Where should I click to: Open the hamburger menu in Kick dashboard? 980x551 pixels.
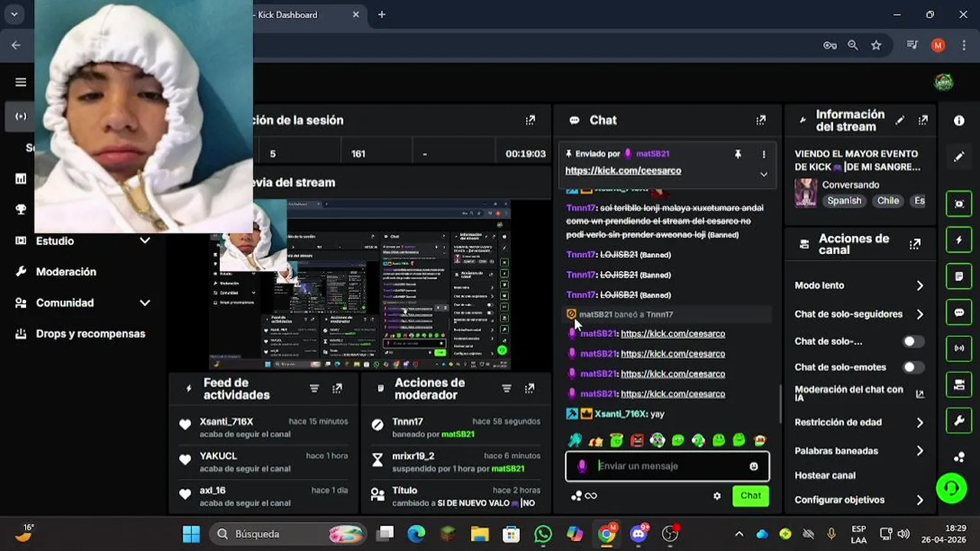(x=21, y=82)
